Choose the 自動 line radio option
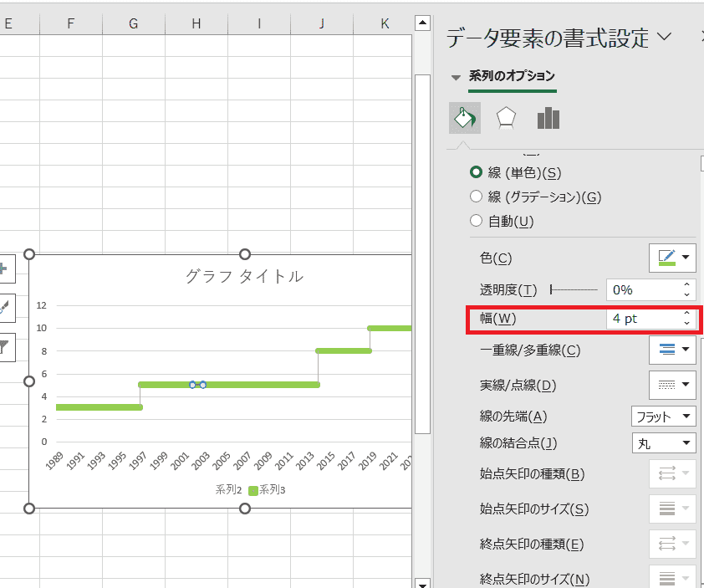Image resolution: width=704 pixels, height=588 pixels. coord(477,221)
